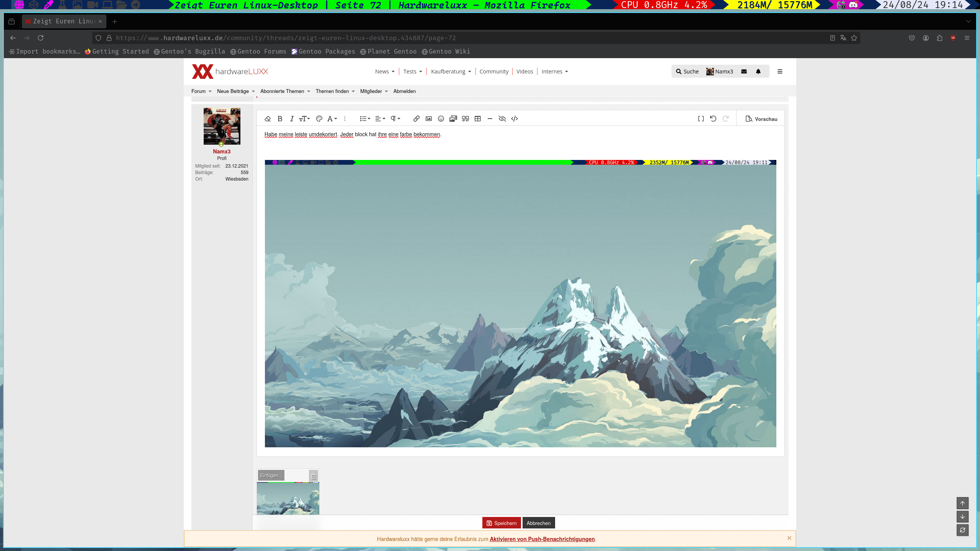Open the smilies emoji picker
The image size is (980, 551).
click(441, 119)
